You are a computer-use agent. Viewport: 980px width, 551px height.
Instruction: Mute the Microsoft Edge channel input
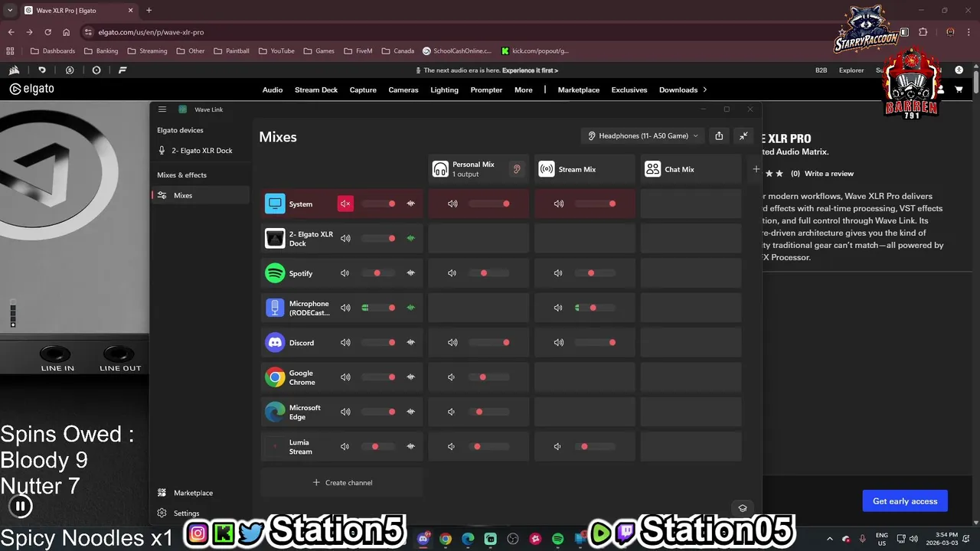[x=345, y=412]
